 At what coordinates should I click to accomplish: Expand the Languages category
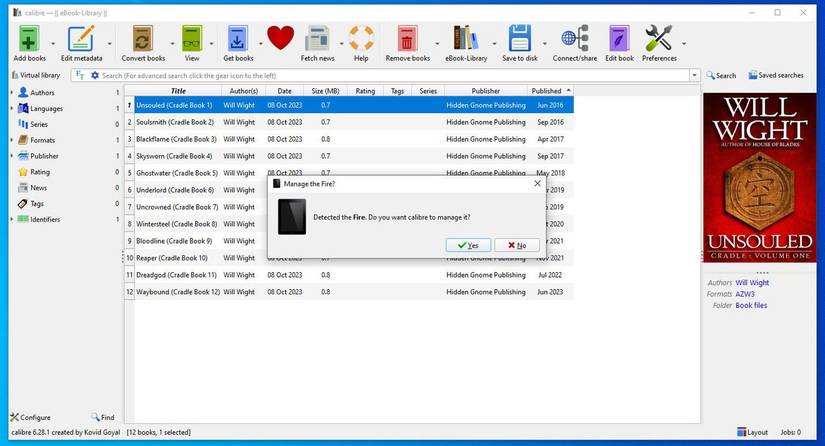point(12,108)
